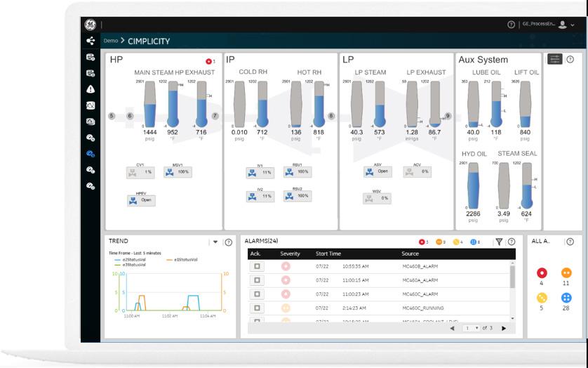Image resolution: width=588 pixels, height=368 pixels.
Task: Click the ALARMS filter funnel icon
Action: coord(499,242)
